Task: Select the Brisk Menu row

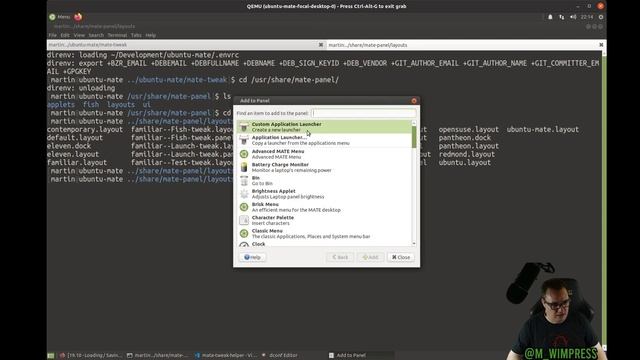Action: [324, 207]
